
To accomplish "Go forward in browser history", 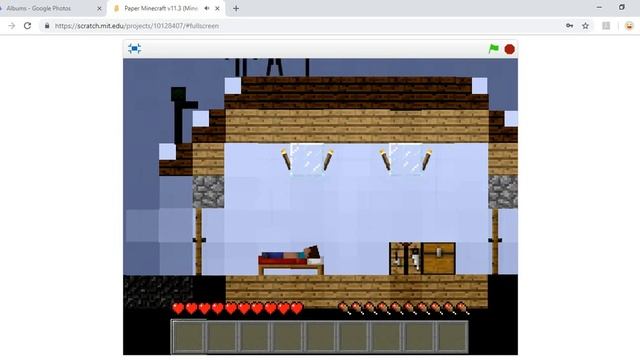I will (x=11, y=26).
